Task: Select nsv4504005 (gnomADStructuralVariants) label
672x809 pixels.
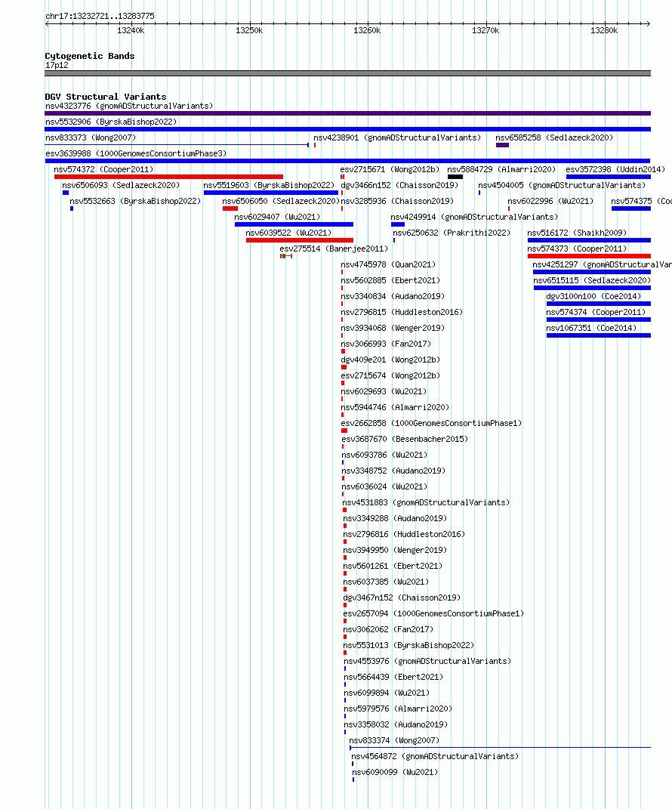Action: (x=562, y=185)
